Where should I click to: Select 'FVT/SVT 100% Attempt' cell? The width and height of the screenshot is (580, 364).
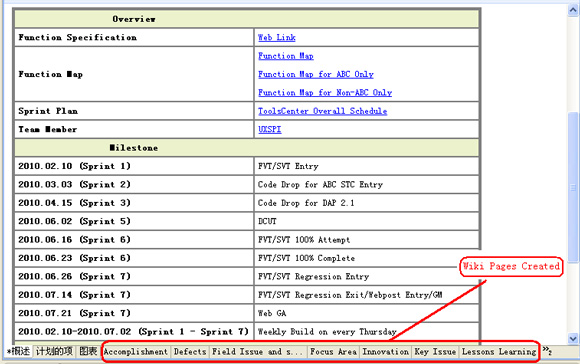coord(367,240)
